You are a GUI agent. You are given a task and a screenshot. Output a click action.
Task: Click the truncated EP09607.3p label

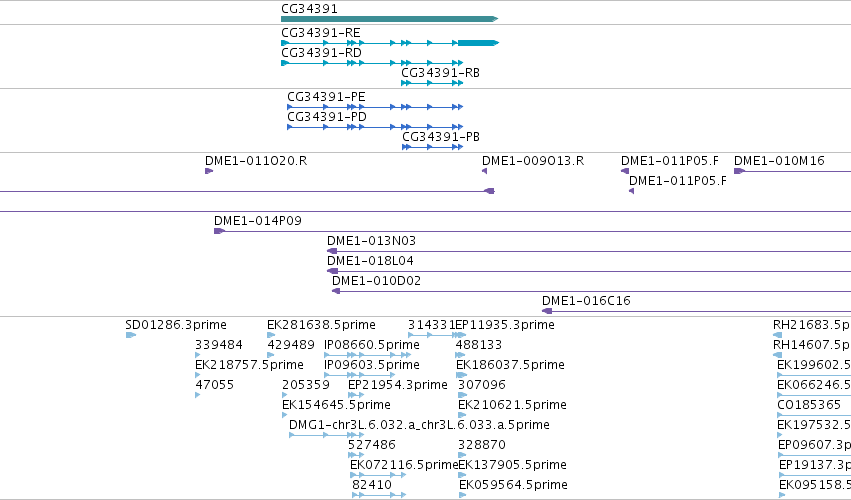[814, 446]
